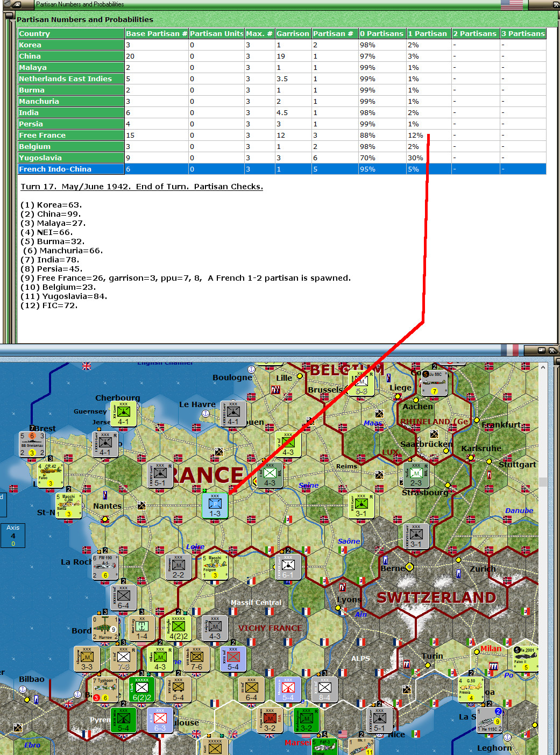Select the Free France row
Screen dimensions: 560x755
(282, 135)
